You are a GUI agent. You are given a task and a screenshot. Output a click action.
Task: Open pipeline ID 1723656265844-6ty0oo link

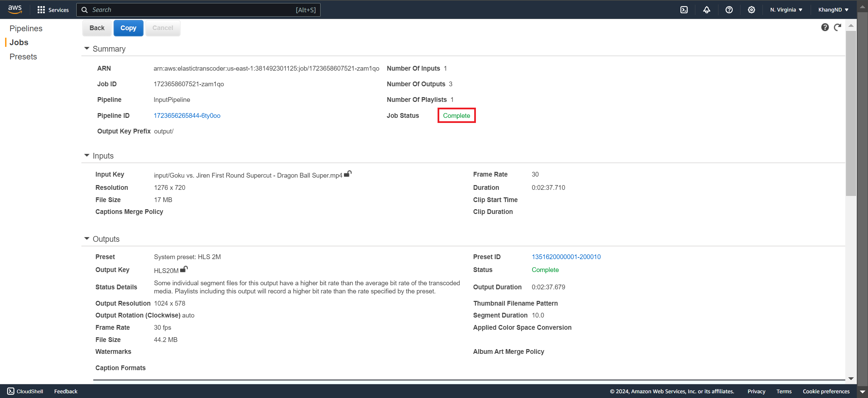coord(187,115)
